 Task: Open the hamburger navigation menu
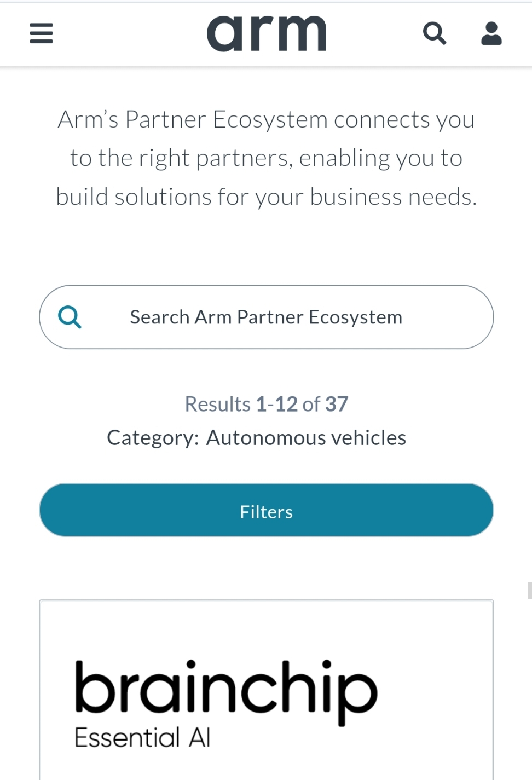pos(41,33)
